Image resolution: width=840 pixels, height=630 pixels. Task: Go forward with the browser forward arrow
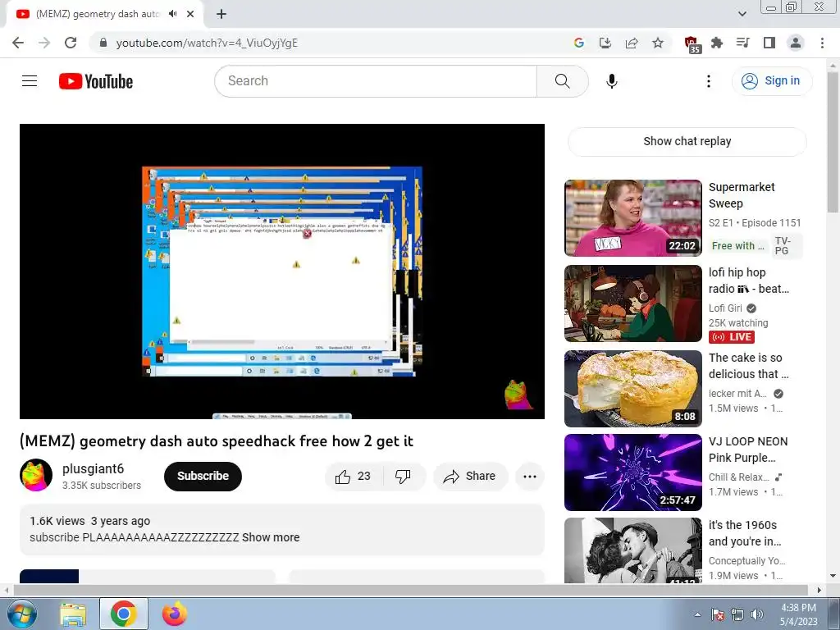coord(44,43)
